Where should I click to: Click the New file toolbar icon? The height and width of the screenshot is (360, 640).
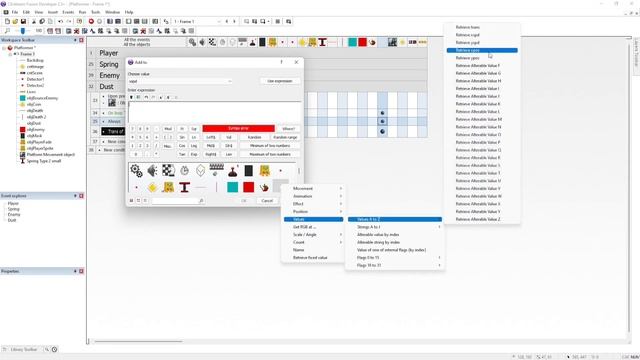(7, 21)
